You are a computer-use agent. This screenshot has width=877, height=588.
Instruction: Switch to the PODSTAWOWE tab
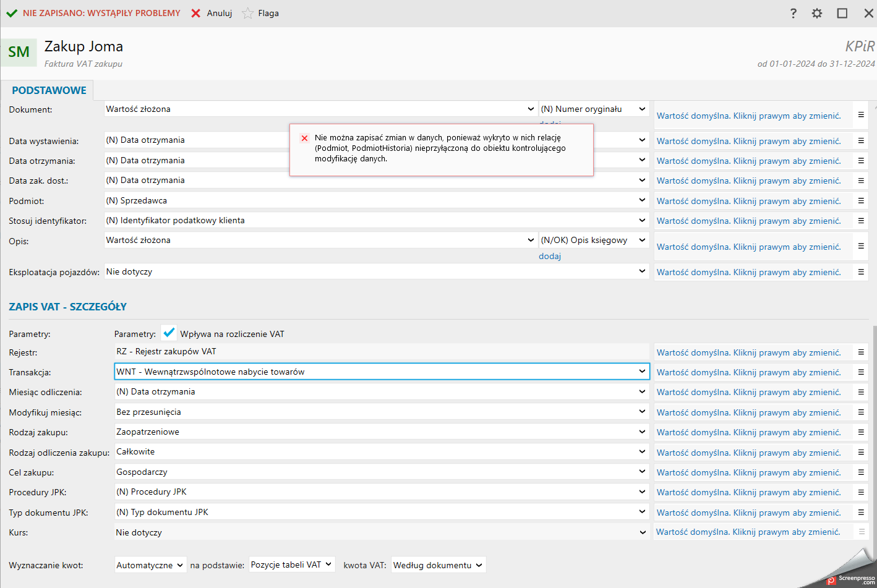(49, 90)
